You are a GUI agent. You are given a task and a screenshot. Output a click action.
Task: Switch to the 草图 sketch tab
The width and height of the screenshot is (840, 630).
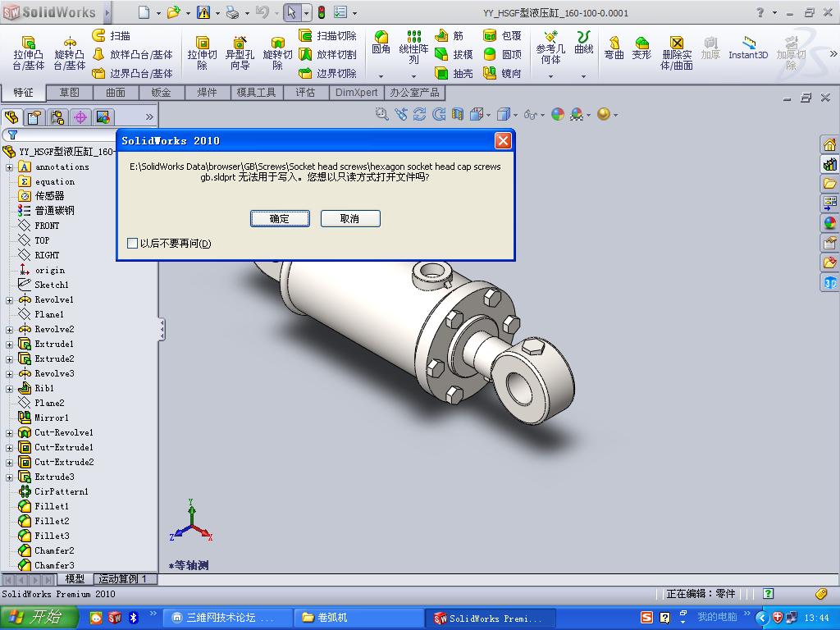[x=69, y=93]
